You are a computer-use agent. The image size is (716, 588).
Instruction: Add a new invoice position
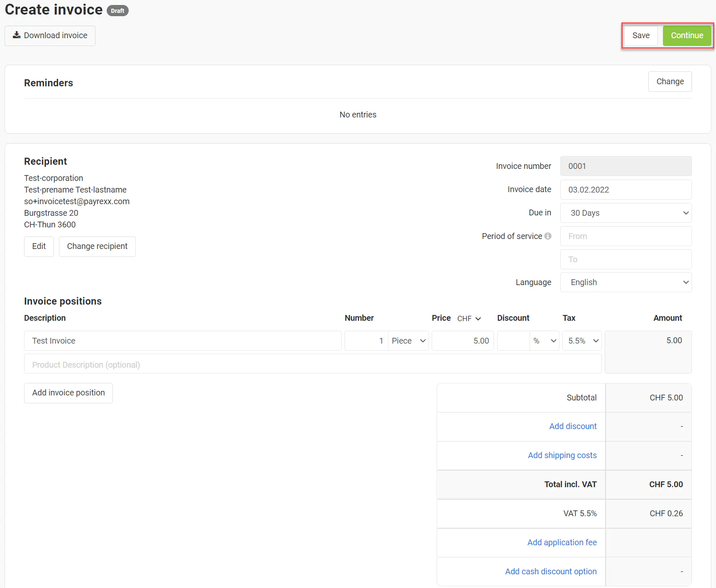[x=68, y=393]
